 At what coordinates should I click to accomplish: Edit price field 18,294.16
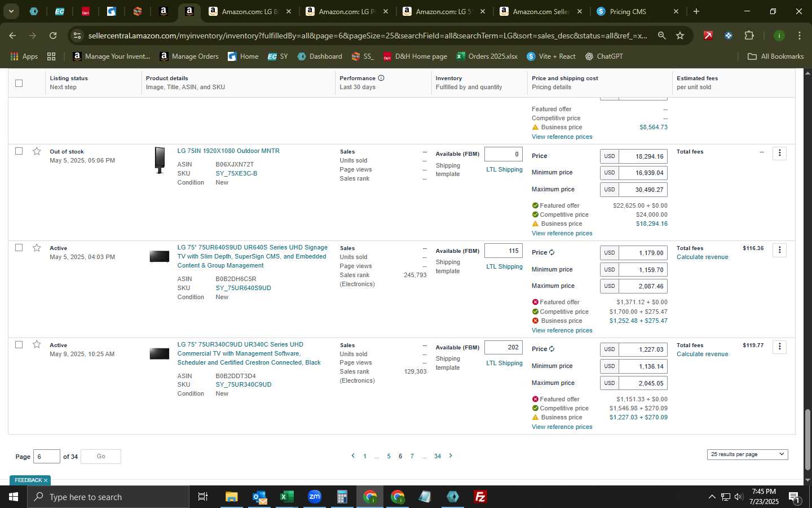point(643,156)
